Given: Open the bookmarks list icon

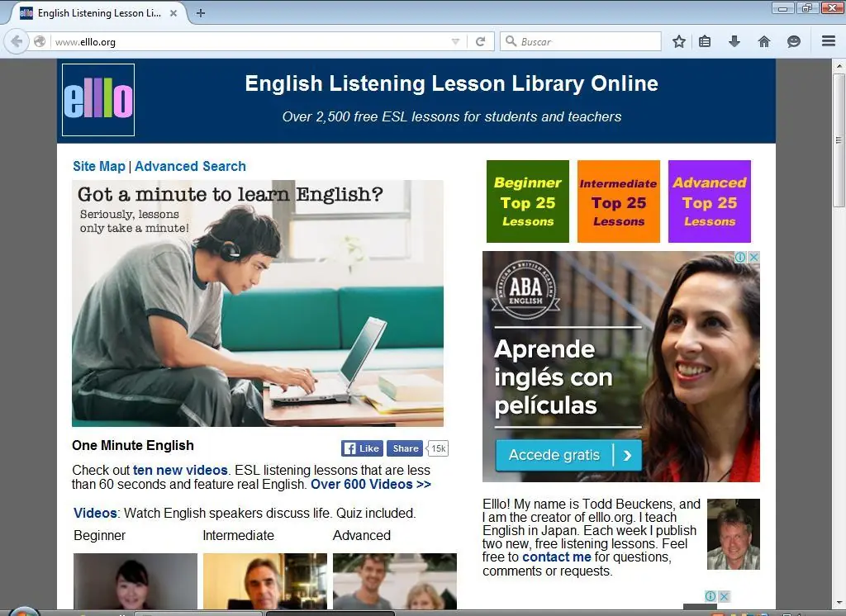Looking at the screenshot, I should click(x=705, y=41).
